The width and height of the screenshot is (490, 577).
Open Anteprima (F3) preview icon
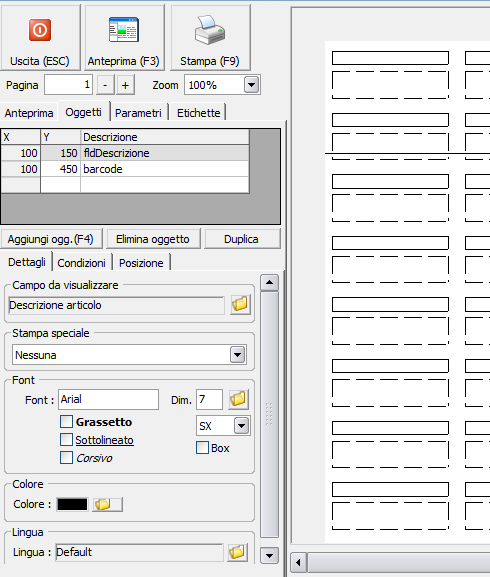coord(124,29)
